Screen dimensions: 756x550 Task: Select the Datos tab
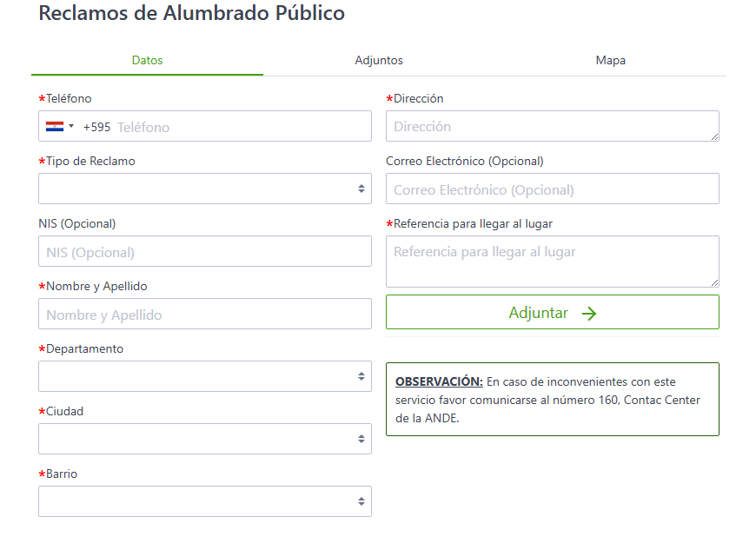point(147,61)
